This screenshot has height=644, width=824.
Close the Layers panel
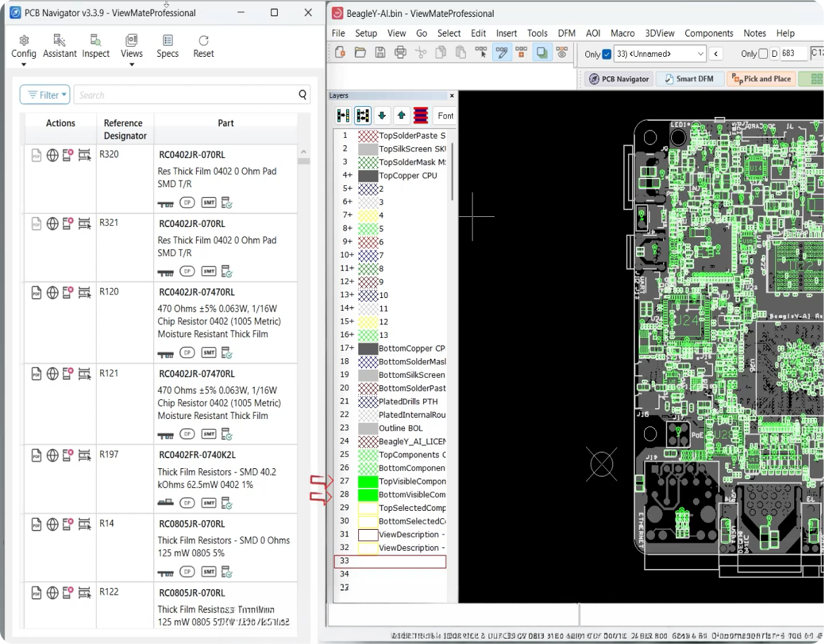pos(452,96)
